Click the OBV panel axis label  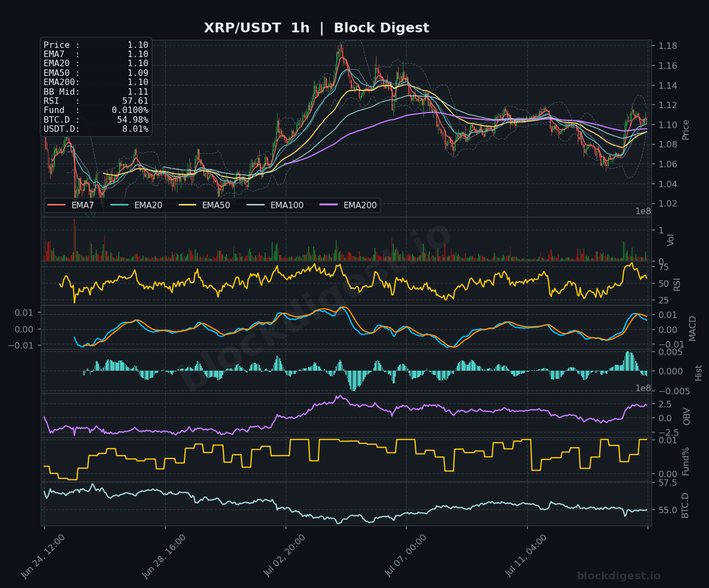[x=686, y=416]
